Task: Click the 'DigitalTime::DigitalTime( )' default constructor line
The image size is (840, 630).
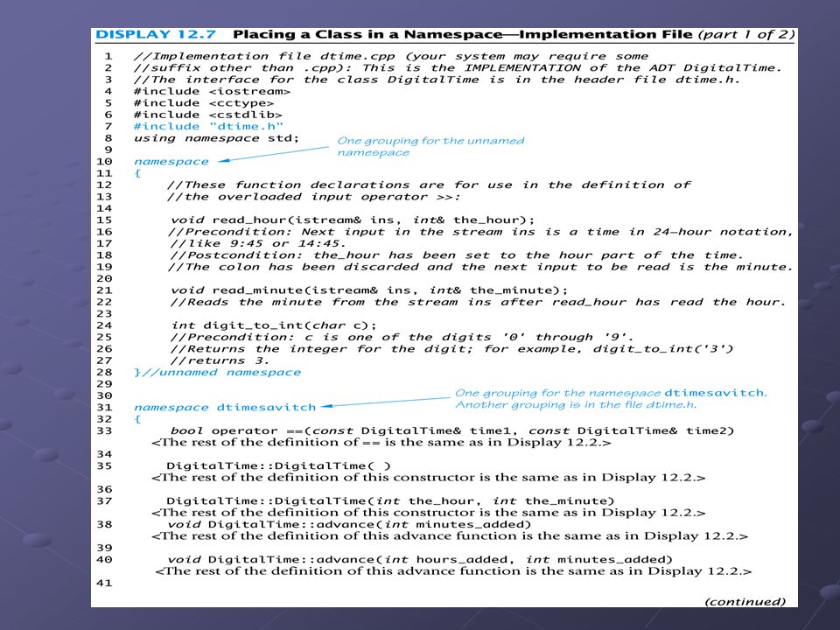Action: pyautogui.click(x=278, y=466)
